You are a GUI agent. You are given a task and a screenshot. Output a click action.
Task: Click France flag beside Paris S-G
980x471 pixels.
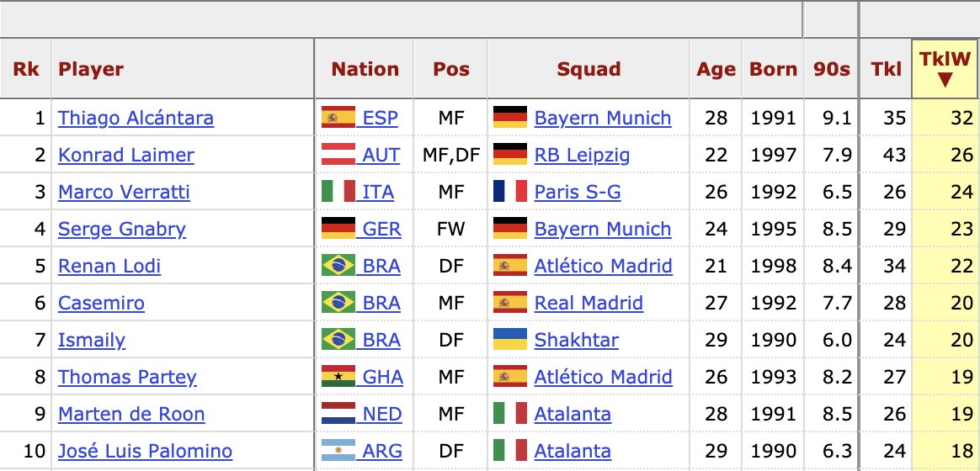click(509, 192)
